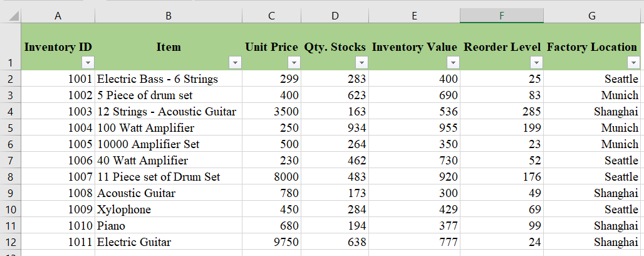
Task: Click the Reorder Level value 285
Action: click(501, 112)
